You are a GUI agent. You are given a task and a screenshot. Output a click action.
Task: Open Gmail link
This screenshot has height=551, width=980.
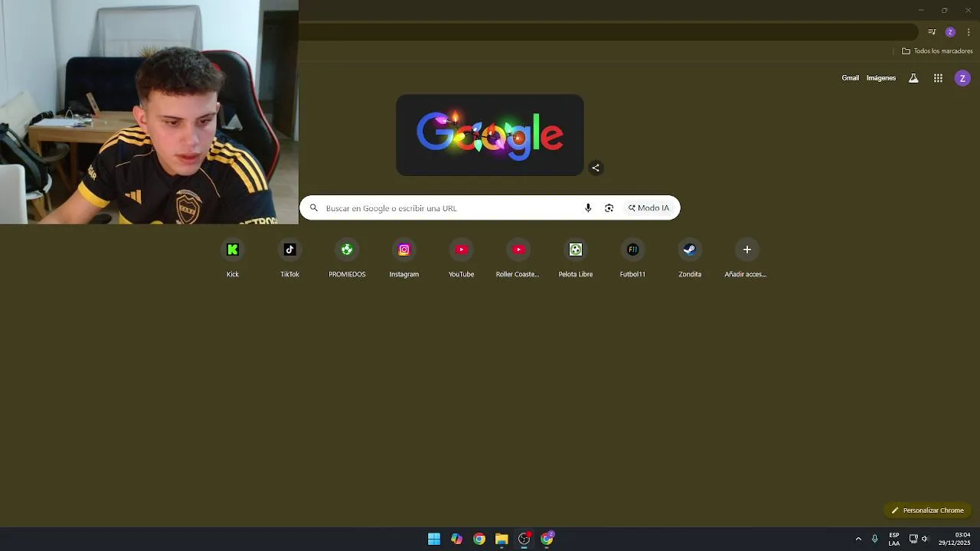tap(851, 78)
